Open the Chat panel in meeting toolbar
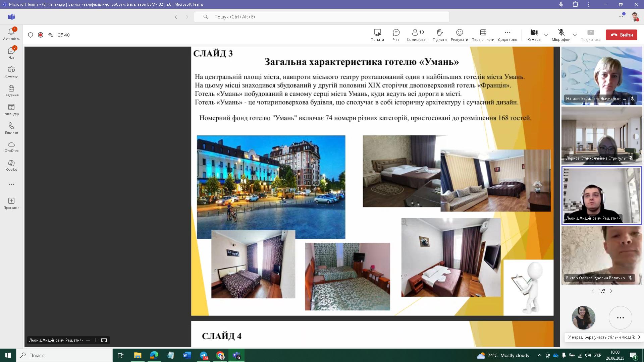This screenshot has height=362, width=644. 396,35
